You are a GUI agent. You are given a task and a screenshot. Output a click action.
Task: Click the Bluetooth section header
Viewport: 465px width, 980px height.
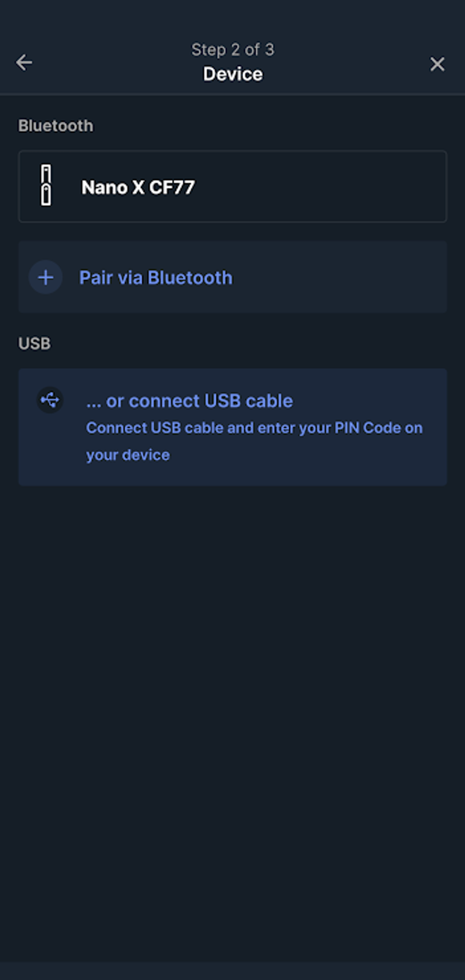point(56,126)
